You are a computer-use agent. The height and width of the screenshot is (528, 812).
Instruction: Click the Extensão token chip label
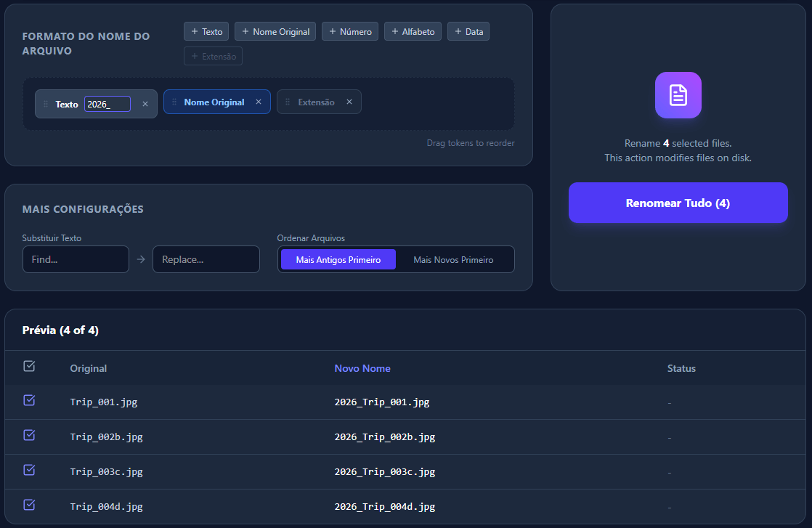point(317,102)
